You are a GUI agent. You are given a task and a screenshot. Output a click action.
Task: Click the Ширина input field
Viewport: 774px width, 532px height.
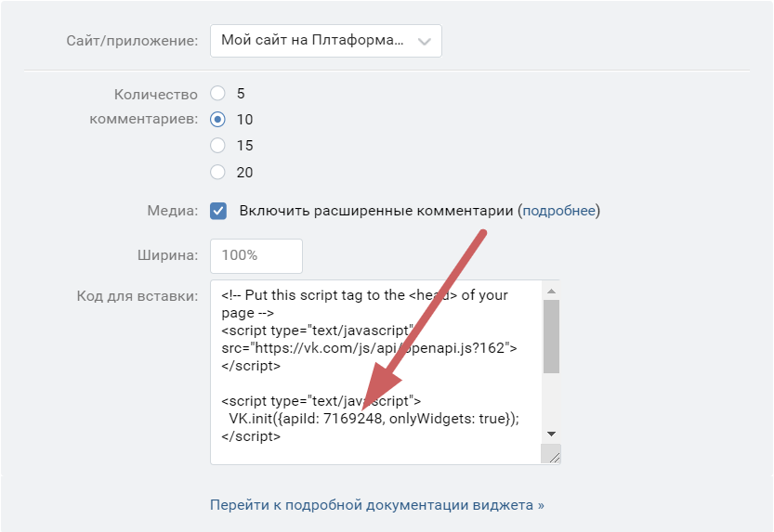pos(256,255)
